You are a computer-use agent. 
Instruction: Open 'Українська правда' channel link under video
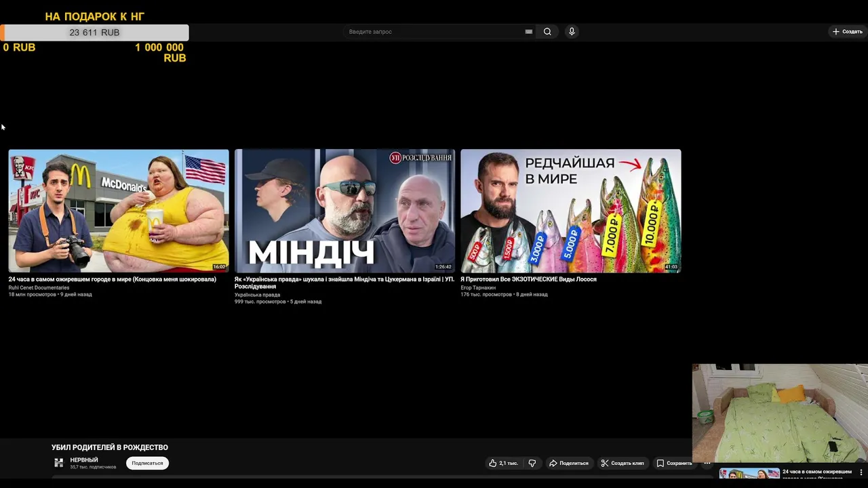coord(257,295)
